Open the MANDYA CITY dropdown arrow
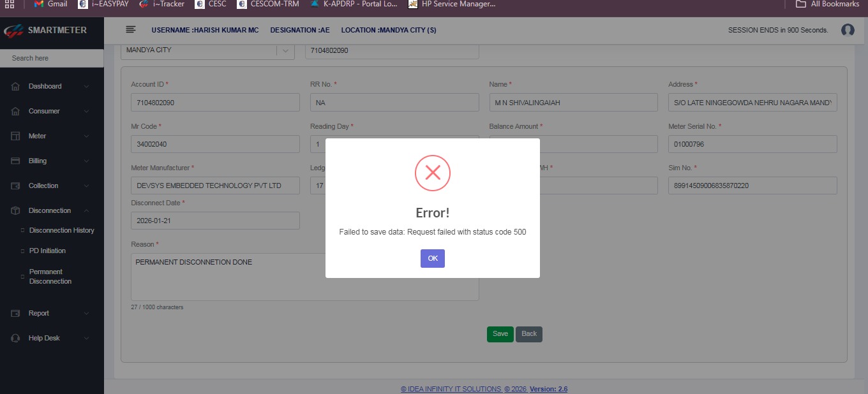This screenshot has height=394, width=868. (x=285, y=50)
